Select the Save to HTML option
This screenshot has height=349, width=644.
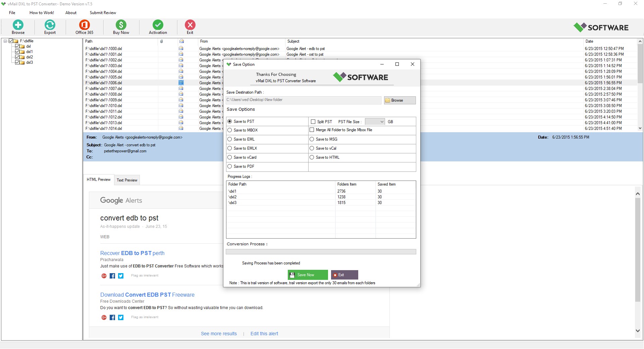coord(312,157)
